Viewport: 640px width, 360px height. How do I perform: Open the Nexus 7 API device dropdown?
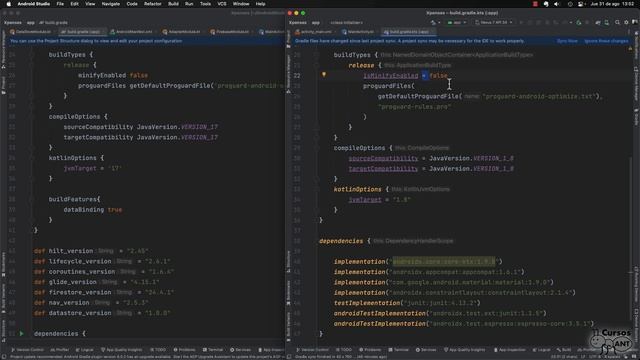click(493, 22)
